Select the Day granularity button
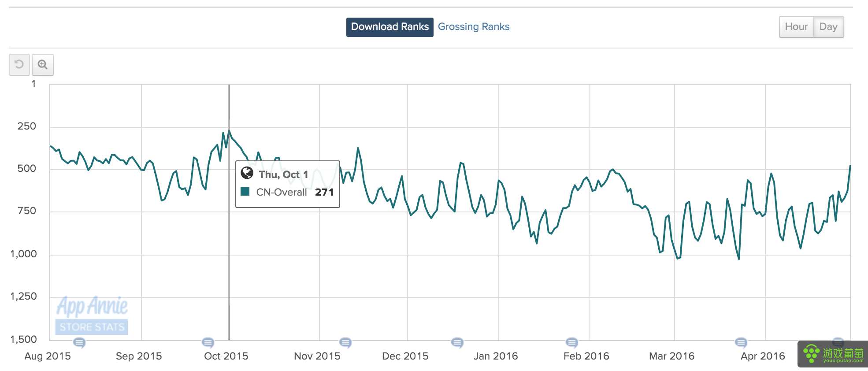This screenshot has width=868, height=371. pyautogui.click(x=828, y=27)
